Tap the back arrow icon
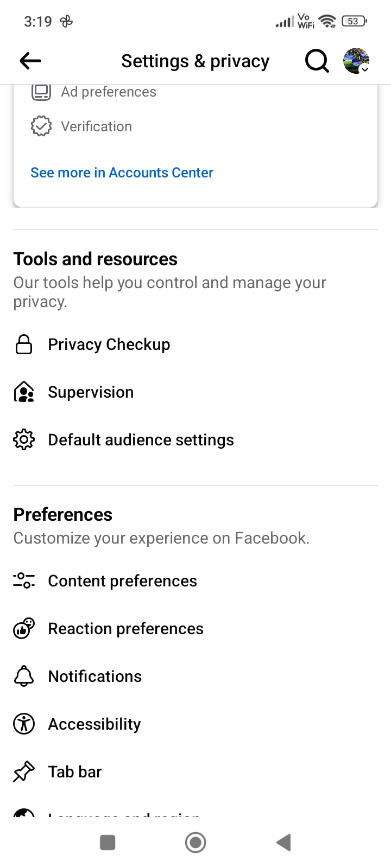 (x=30, y=61)
